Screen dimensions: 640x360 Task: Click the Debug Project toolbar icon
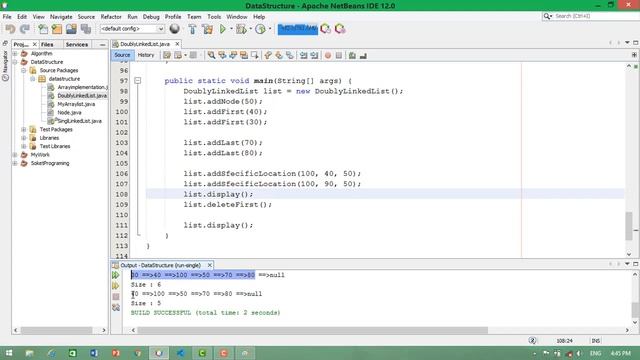tap(241, 29)
